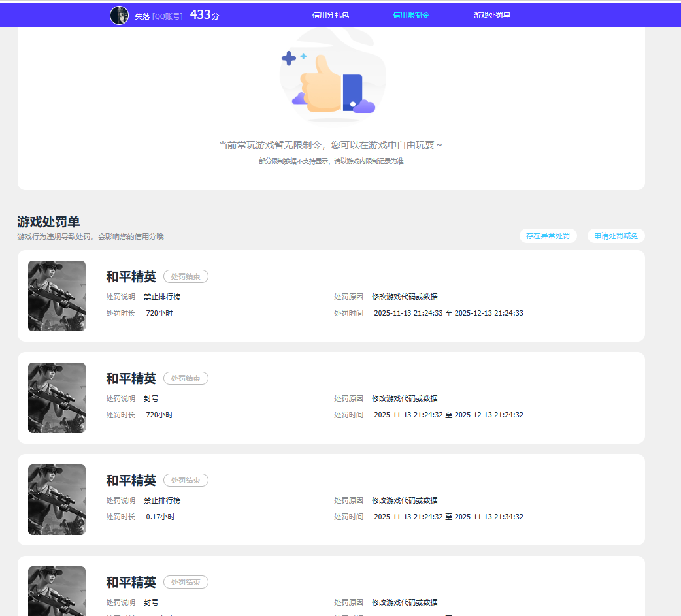Click the 游戏行为违规导致处罚 subtitle
This screenshot has width=681, height=616.
coord(90,236)
